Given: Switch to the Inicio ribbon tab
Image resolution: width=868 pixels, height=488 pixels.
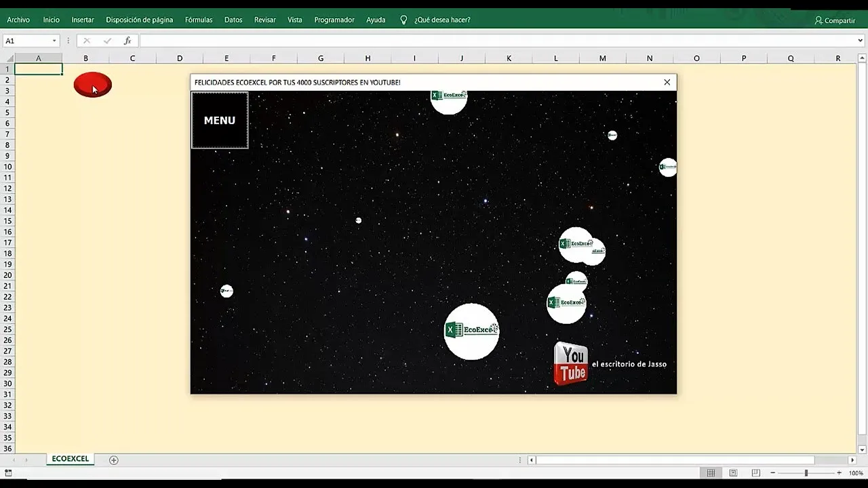Looking at the screenshot, I should click(51, 20).
